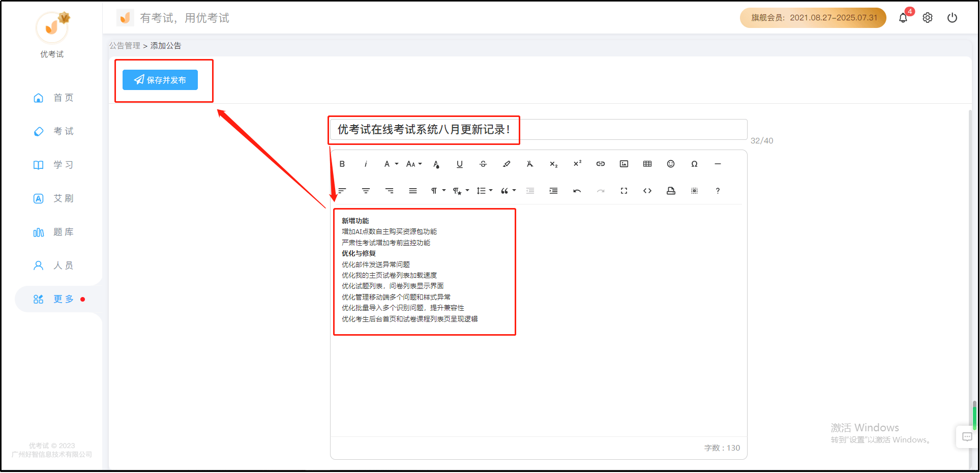Click into the announcement body editor
The image size is (980, 473).
[x=539, y=320]
